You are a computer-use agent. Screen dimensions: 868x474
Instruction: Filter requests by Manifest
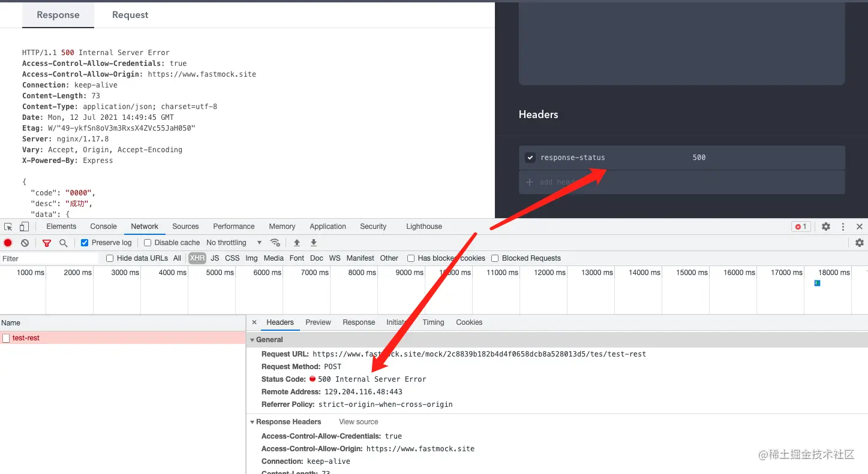(360, 258)
